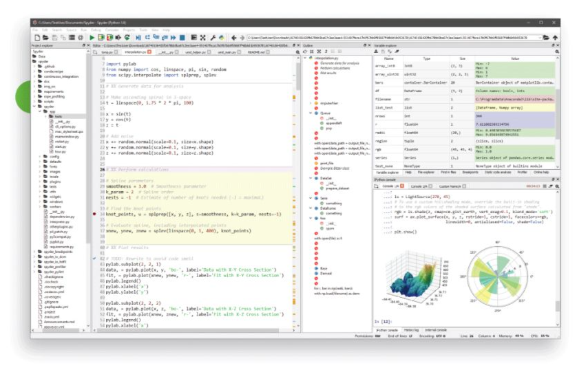Close the interpolation.py tab via red box
The height and width of the screenshot is (370, 588).
pos(149,52)
